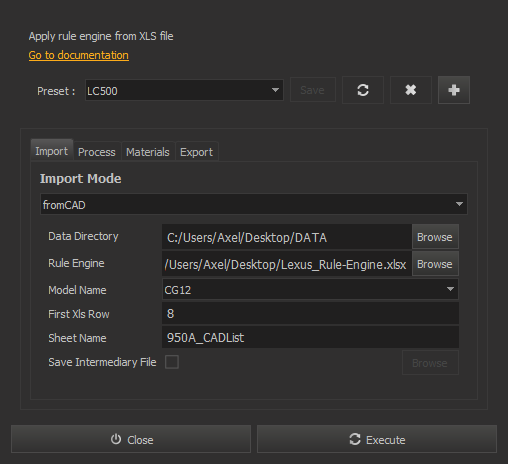Open the Export tab
Viewport: 508px width, 464px height.
pyautogui.click(x=196, y=152)
